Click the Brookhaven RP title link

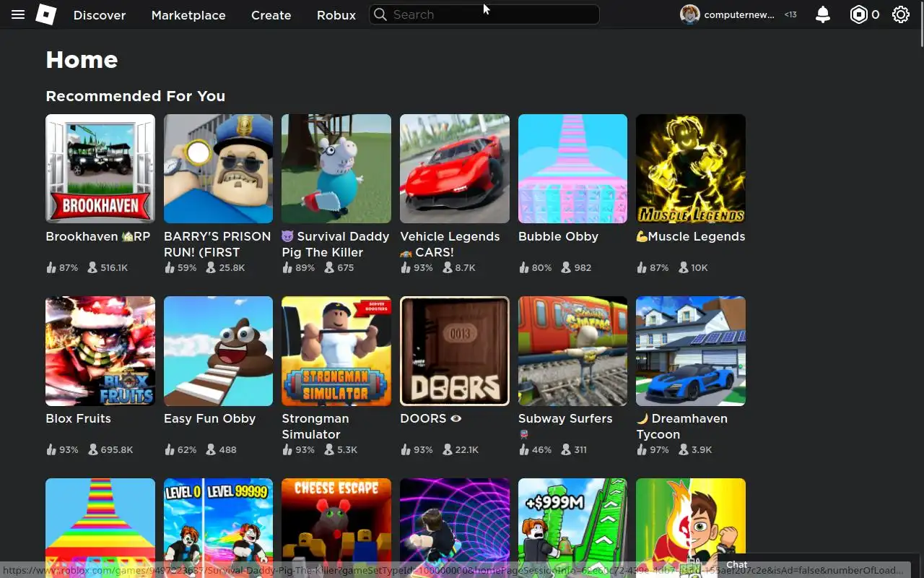[x=98, y=236]
